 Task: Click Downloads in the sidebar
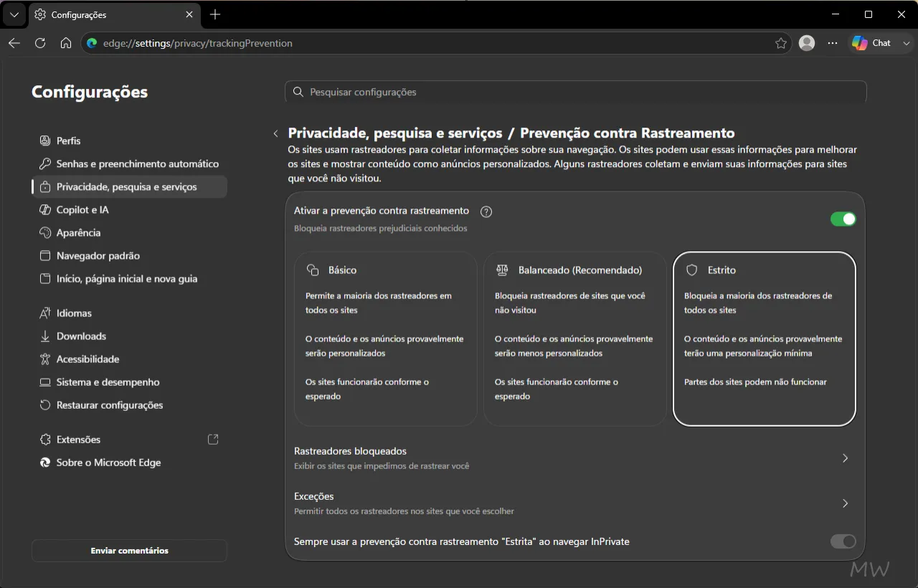pos(81,336)
